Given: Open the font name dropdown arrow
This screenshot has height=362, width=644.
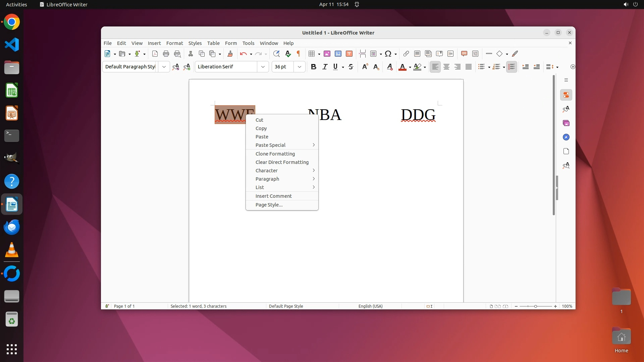Looking at the screenshot, I should (263, 67).
